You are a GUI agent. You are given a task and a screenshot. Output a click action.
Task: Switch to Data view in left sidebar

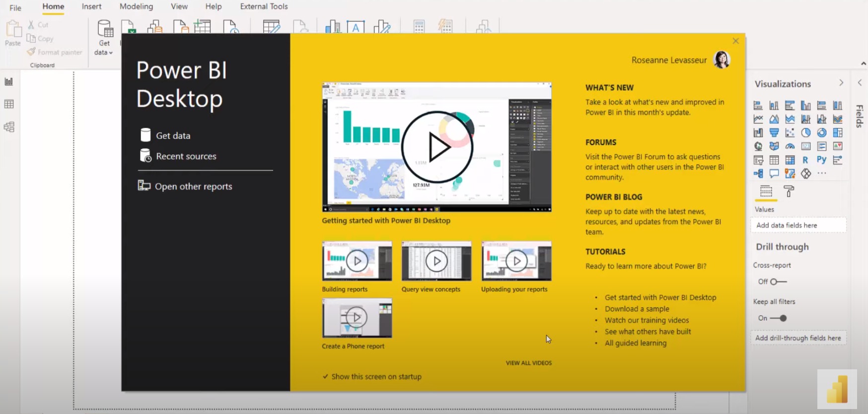coord(9,104)
